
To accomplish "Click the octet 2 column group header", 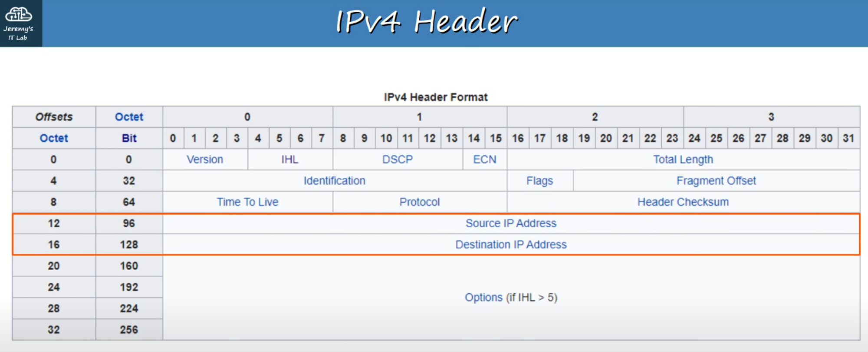I will (x=595, y=117).
